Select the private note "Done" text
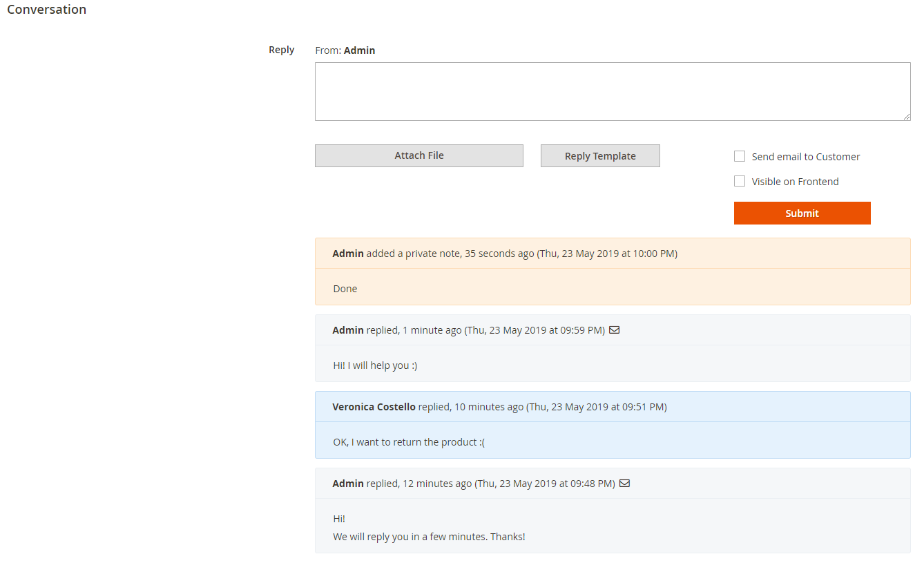 (345, 289)
